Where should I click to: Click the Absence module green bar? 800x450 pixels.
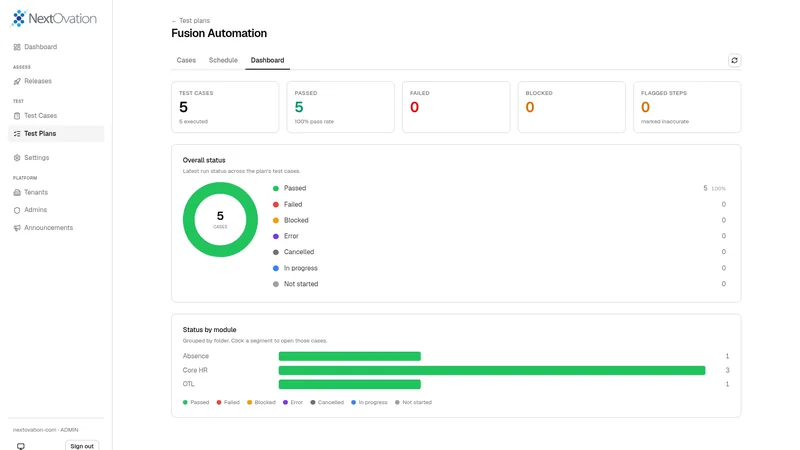coord(349,356)
